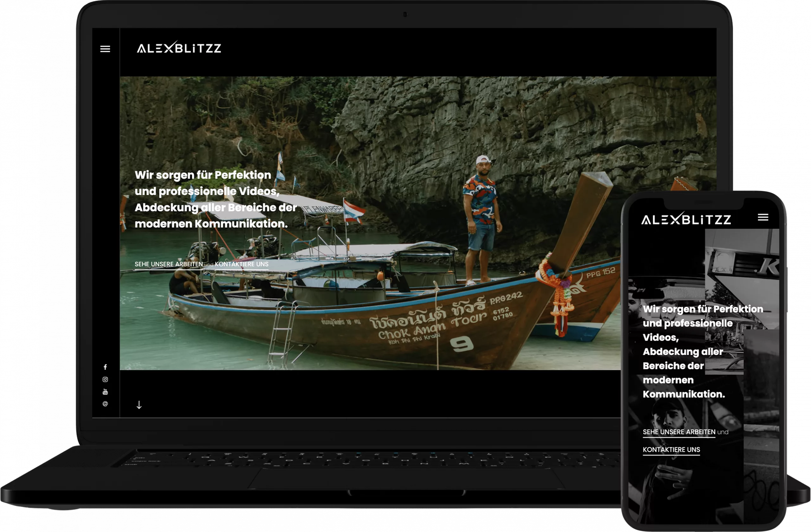Tap SEHE UNSERE ARBEITEN link on phone
The height and width of the screenshot is (532, 811).
coord(679,432)
